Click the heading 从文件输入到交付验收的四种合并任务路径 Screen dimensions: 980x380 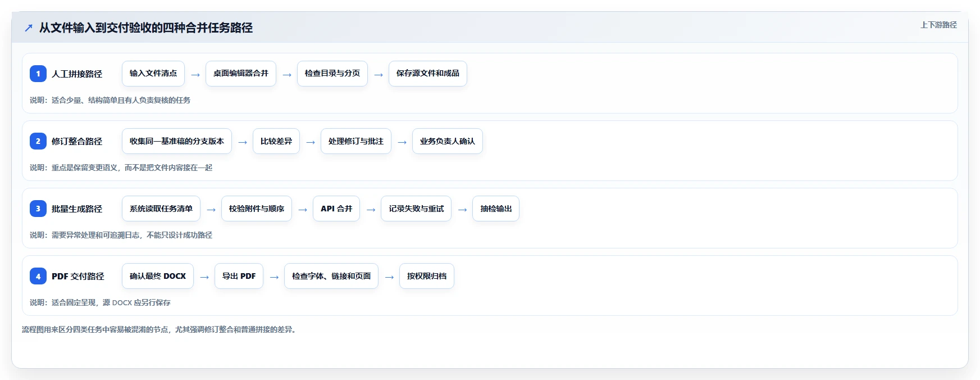tap(146, 28)
